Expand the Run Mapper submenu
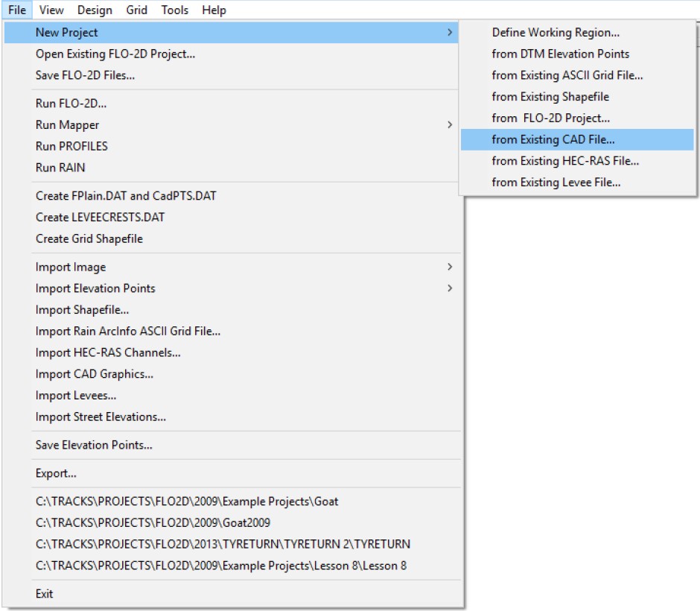The image size is (700, 611). point(449,124)
